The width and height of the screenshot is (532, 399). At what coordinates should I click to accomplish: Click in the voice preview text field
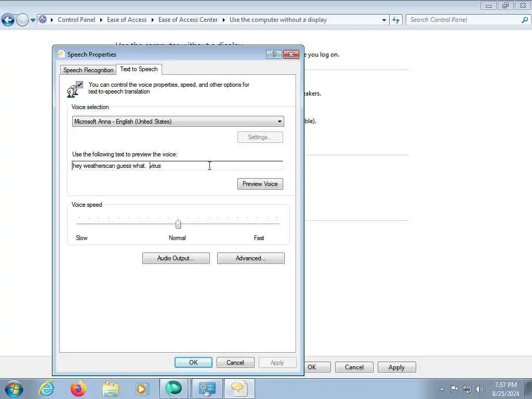[x=177, y=166]
